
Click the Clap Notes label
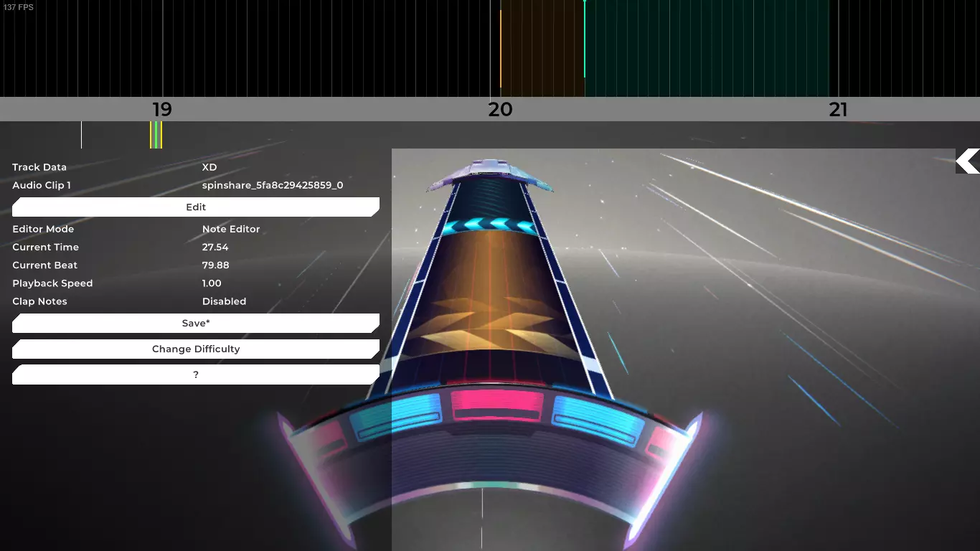coord(39,301)
